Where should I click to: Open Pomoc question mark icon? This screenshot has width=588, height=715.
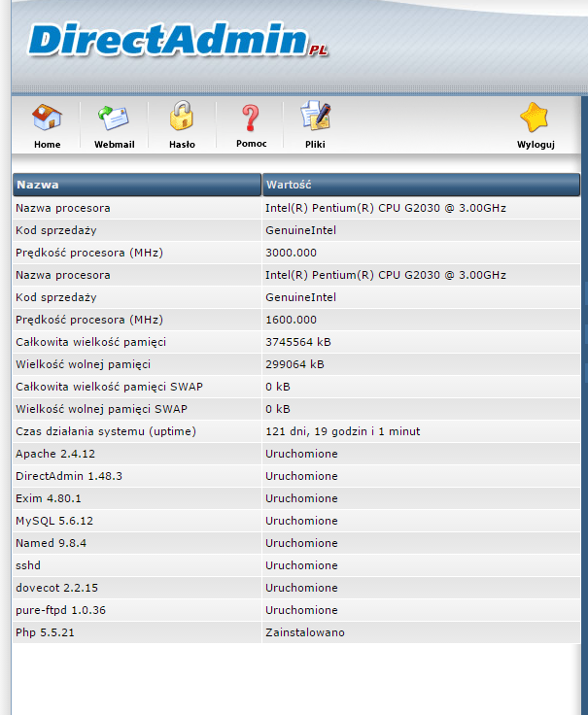click(251, 118)
